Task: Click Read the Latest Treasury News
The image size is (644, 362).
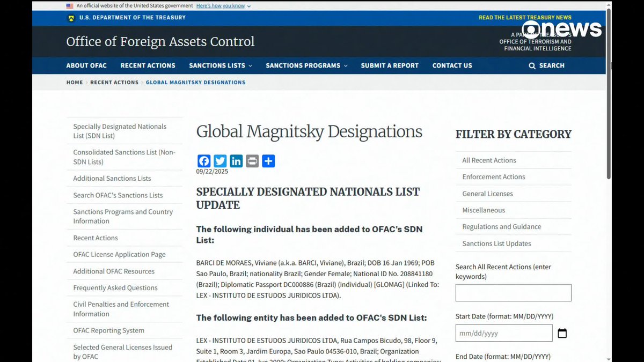Action: click(525, 18)
